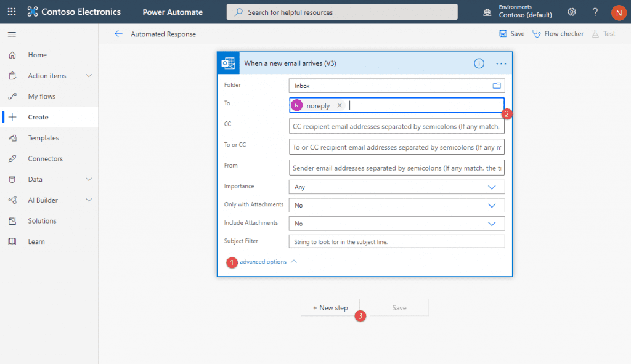This screenshot has height=364, width=631.
Task: Collapse the sidebar with the hamburger icon
Action: click(12, 34)
